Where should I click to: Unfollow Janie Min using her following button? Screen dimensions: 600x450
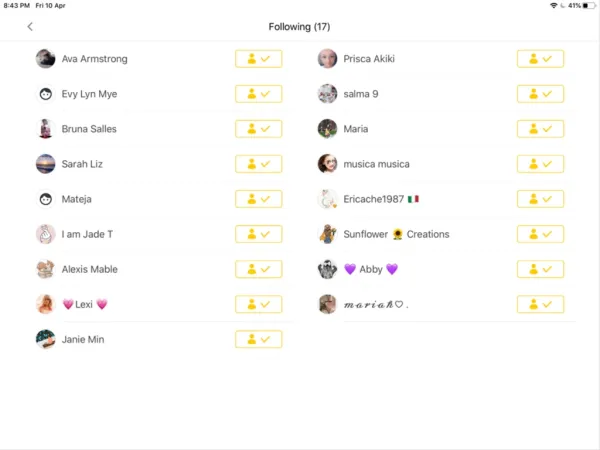tap(258, 339)
